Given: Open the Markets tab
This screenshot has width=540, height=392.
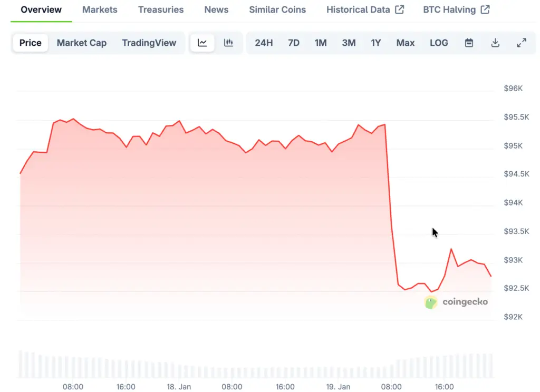Looking at the screenshot, I should [x=100, y=9].
